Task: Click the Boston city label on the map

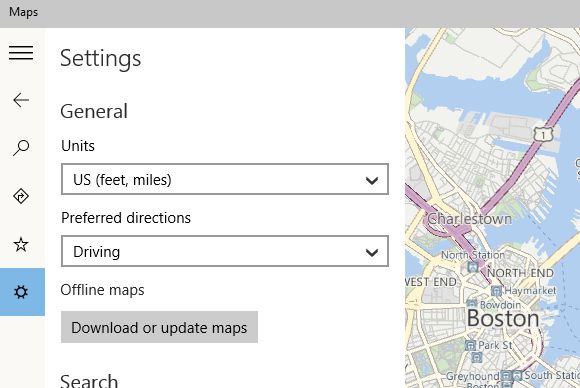Action: 503,318
